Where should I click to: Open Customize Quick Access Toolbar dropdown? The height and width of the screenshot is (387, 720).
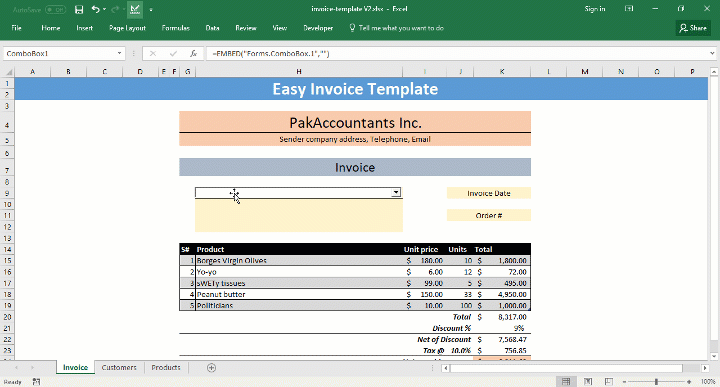pos(151,10)
